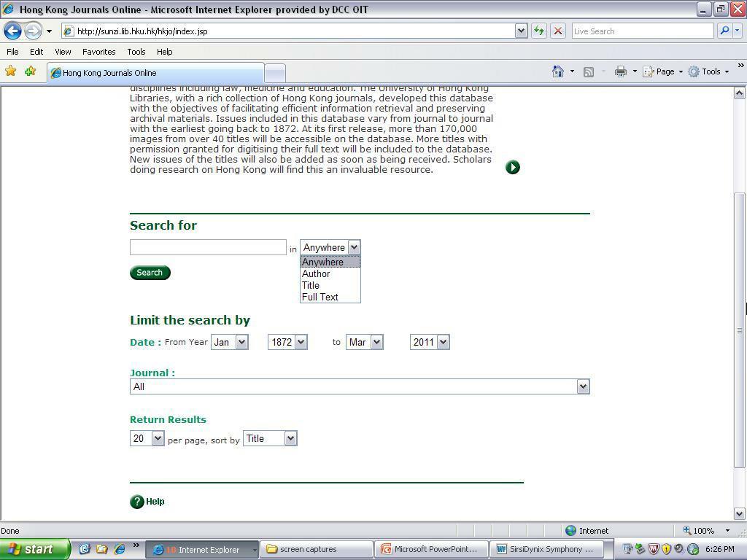Click the folder icon in quick launch
Image resolution: width=747 pixels, height=560 pixels.
pyautogui.click(x=101, y=549)
